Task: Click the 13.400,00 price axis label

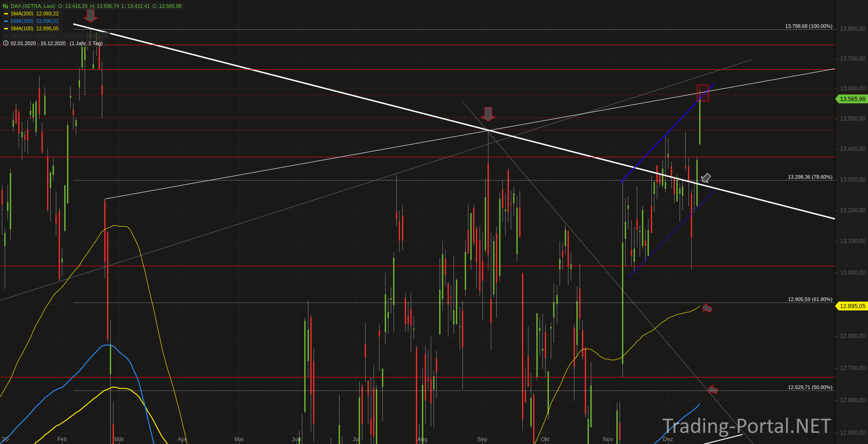Action: 853,149
